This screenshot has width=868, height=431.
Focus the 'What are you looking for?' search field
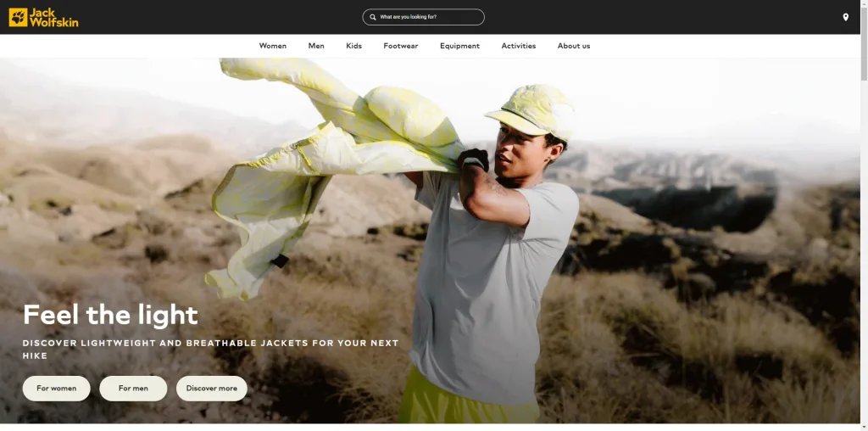[424, 17]
